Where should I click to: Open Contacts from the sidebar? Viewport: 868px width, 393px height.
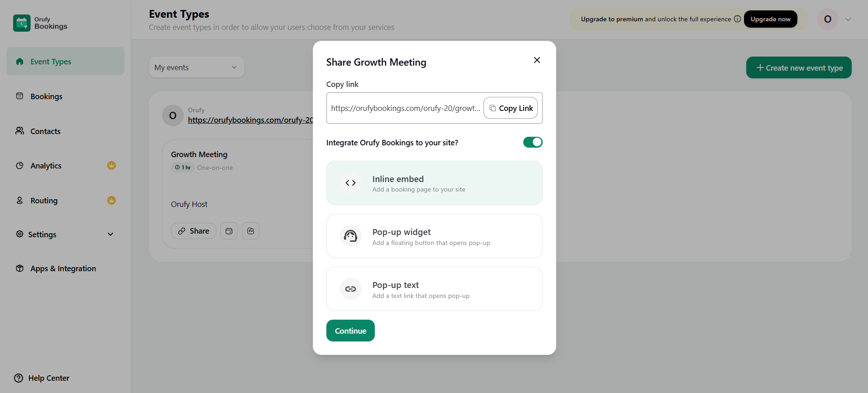click(x=45, y=131)
